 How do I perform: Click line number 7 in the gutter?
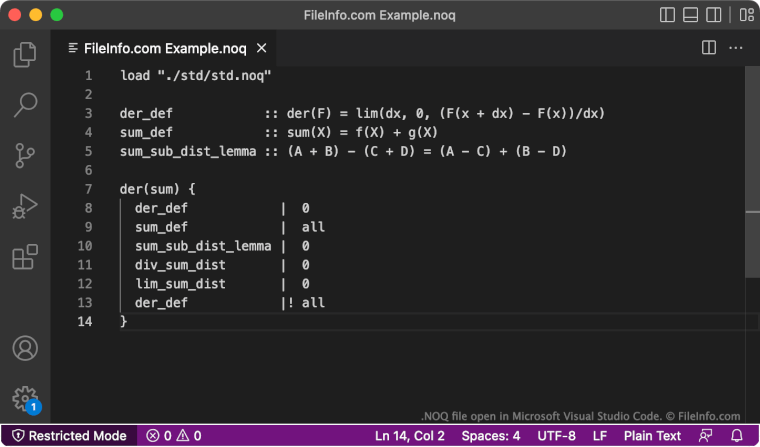88,189
